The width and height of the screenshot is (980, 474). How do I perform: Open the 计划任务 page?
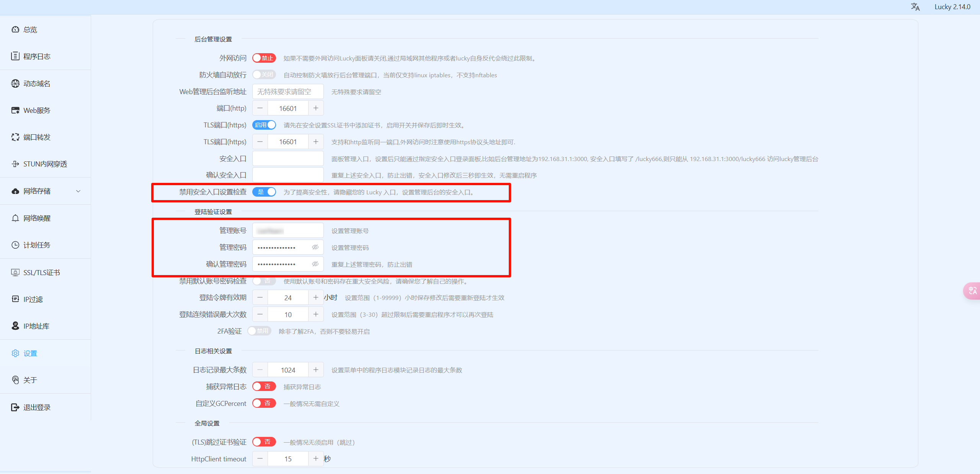coord(37,245)
